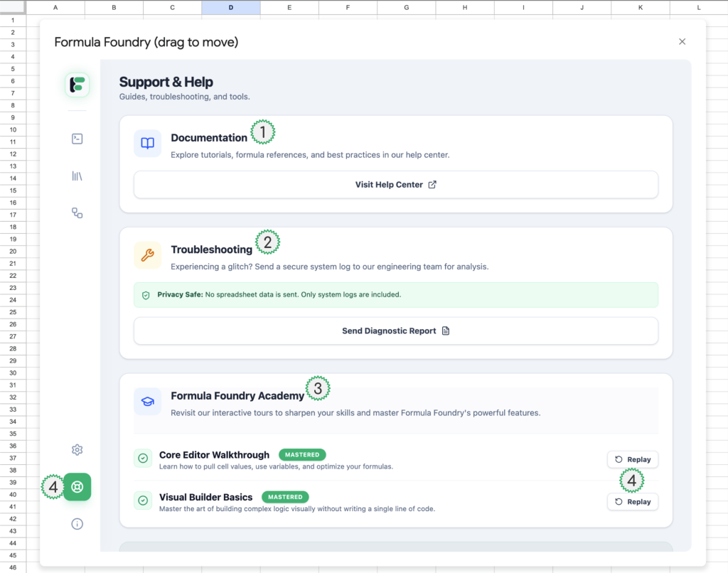The image size is (728, 573).
Task: Click the Documentation book icon
Action: pos(147,143)
